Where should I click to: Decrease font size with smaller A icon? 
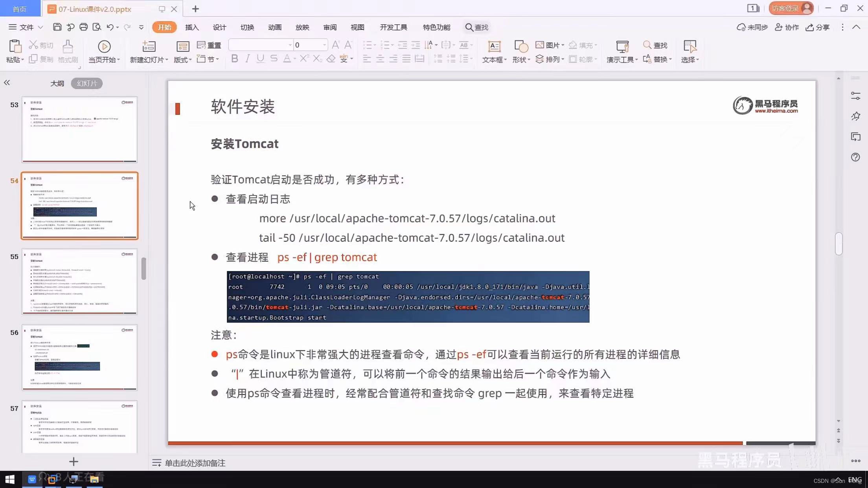point(348,45)
